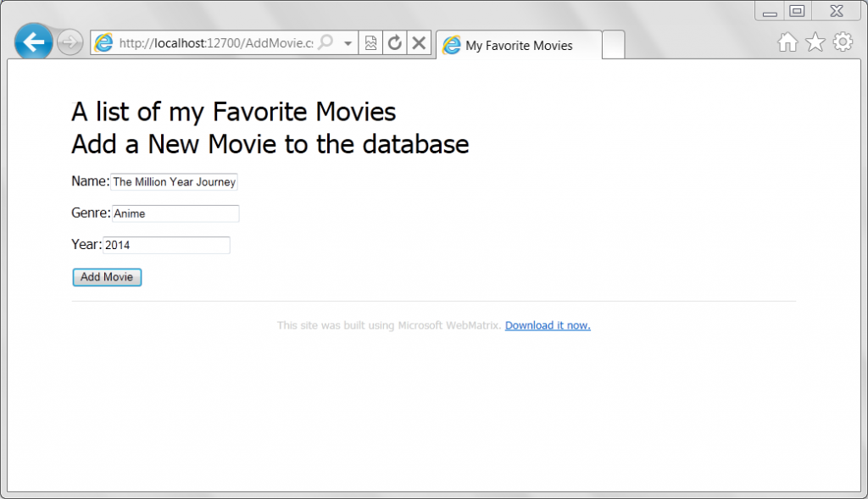Stop loading with the X button

tap(419, 42)
